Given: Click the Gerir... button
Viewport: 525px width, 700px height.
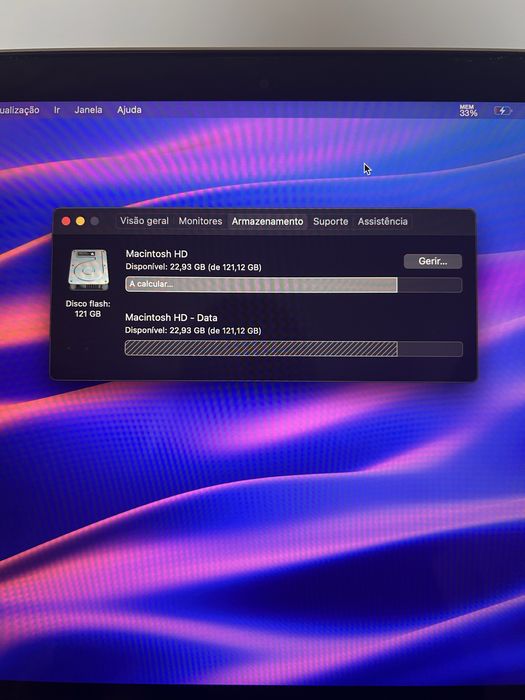Looking at the screenshot, I should click(433, 261).
